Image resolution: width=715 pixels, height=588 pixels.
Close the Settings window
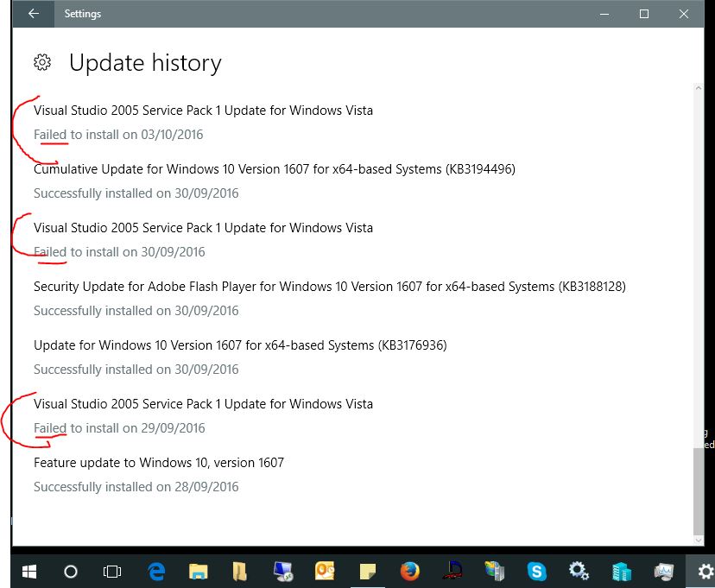(x=684, y=14)
